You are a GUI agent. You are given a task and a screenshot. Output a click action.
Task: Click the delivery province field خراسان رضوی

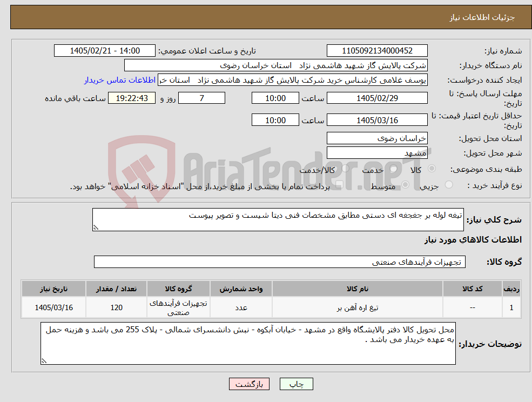[377, 138]
